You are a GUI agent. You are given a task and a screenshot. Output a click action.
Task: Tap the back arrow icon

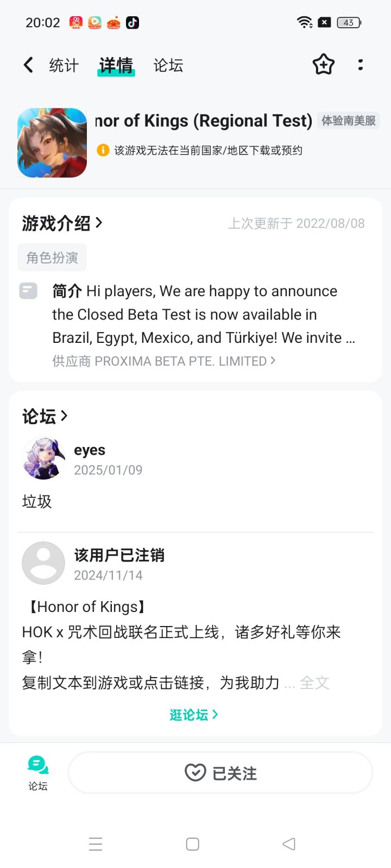point(28,65)
